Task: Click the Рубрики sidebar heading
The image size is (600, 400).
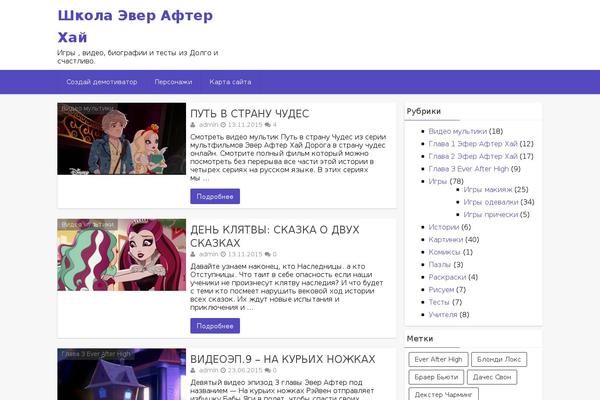Action: (x=424, y=111)
